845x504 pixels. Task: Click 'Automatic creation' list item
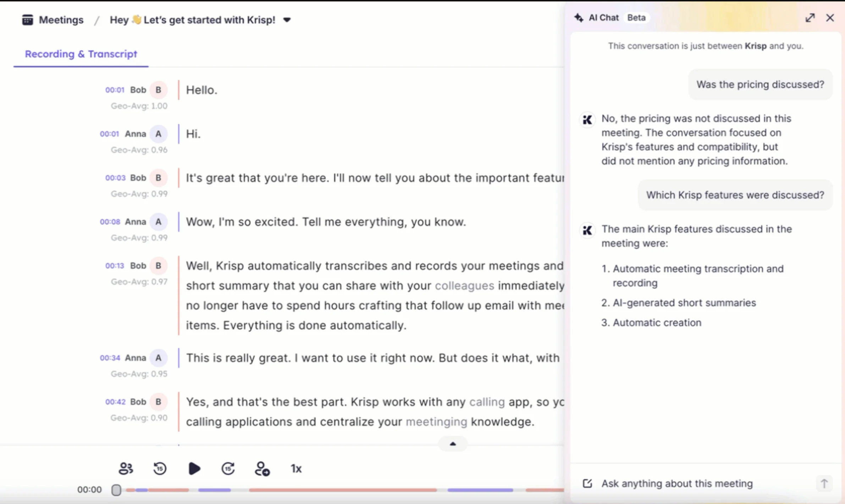pyautogui.click(x=657, y=323)
